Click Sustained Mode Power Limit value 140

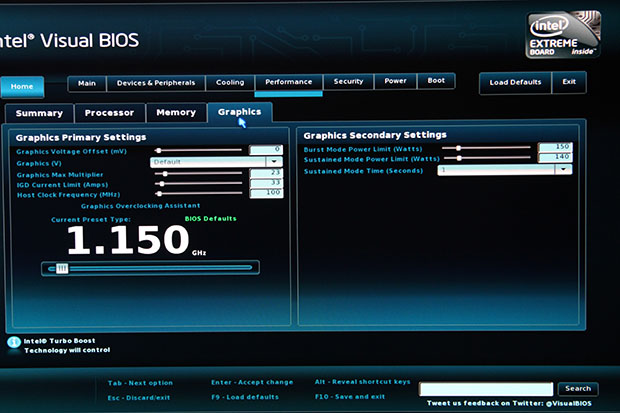(555, 157)
